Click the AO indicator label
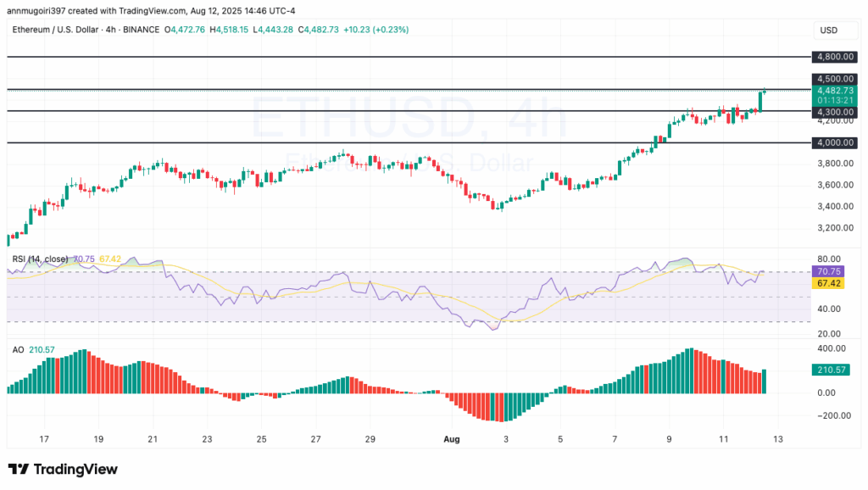Screen dimensions: 868x490 tap(19, 350)
